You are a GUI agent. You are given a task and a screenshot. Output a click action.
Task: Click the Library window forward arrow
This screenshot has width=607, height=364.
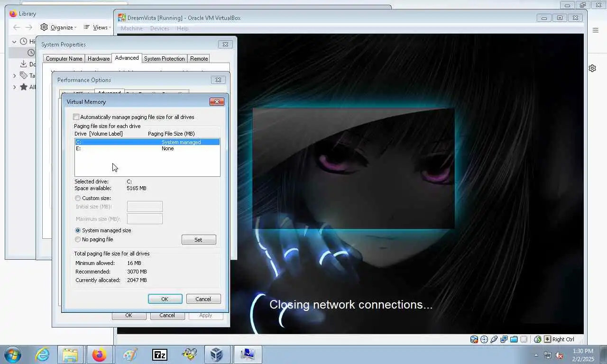29,27
